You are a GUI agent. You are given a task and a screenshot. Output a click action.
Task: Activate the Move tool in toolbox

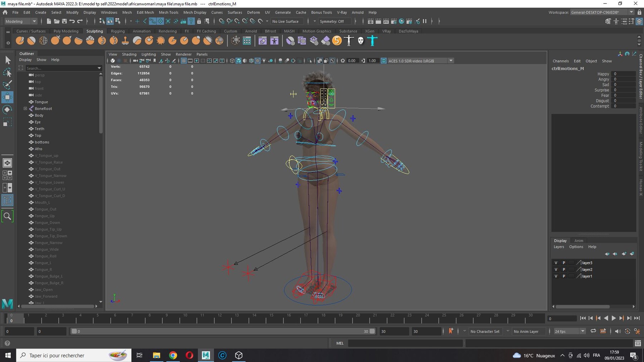[x=8, y=97]
